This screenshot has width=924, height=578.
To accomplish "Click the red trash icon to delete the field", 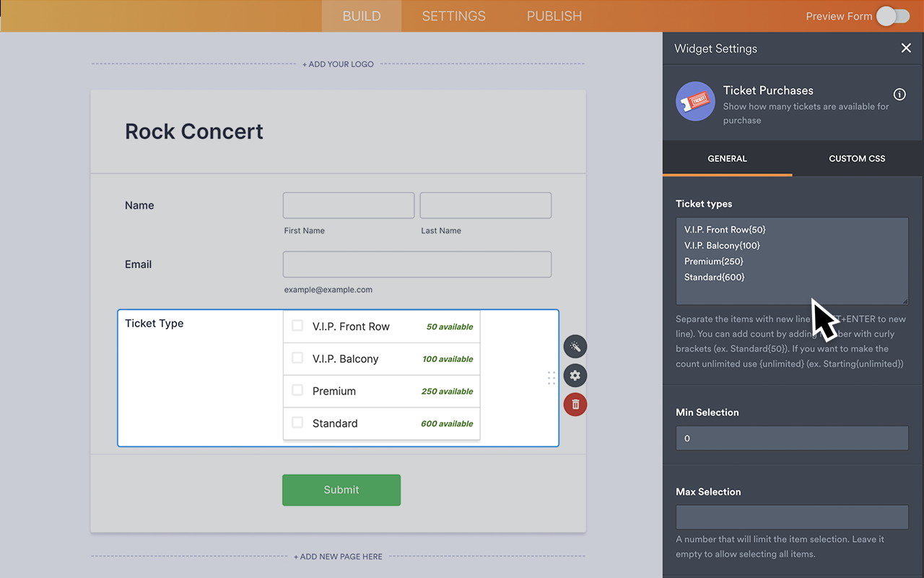I will (x=575, y=404).
